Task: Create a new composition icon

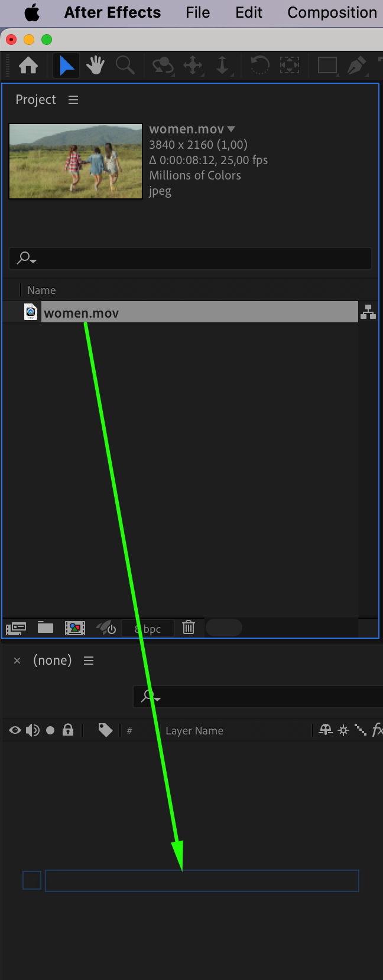Action: [75, 628]
